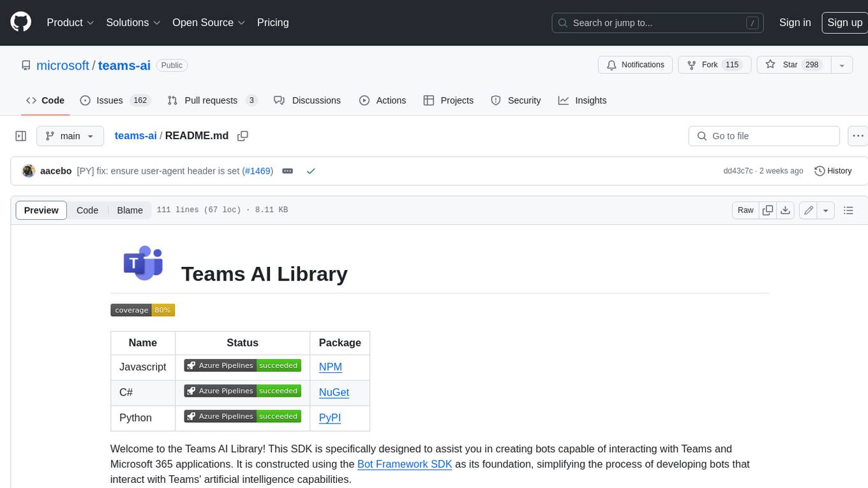Open the main branch selector
The height and width of the screenshot is (488, 868).
(70, 136)
